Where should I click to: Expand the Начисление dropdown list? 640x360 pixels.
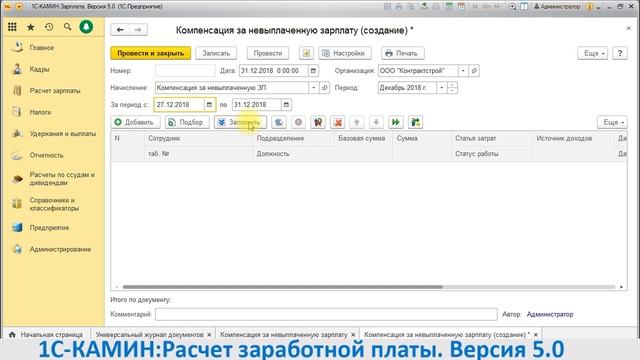click(x=313, y=88)
